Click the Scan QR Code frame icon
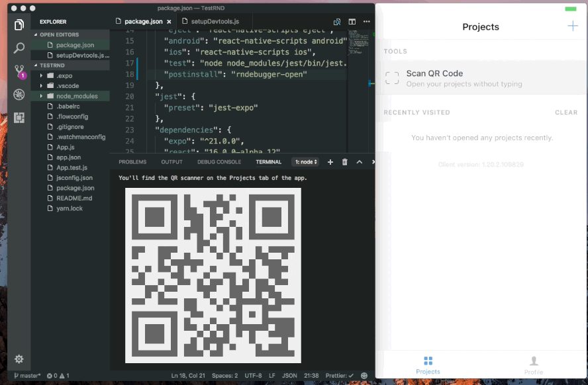Viewport: 588px width, 385px height. [x=392, y=78]
